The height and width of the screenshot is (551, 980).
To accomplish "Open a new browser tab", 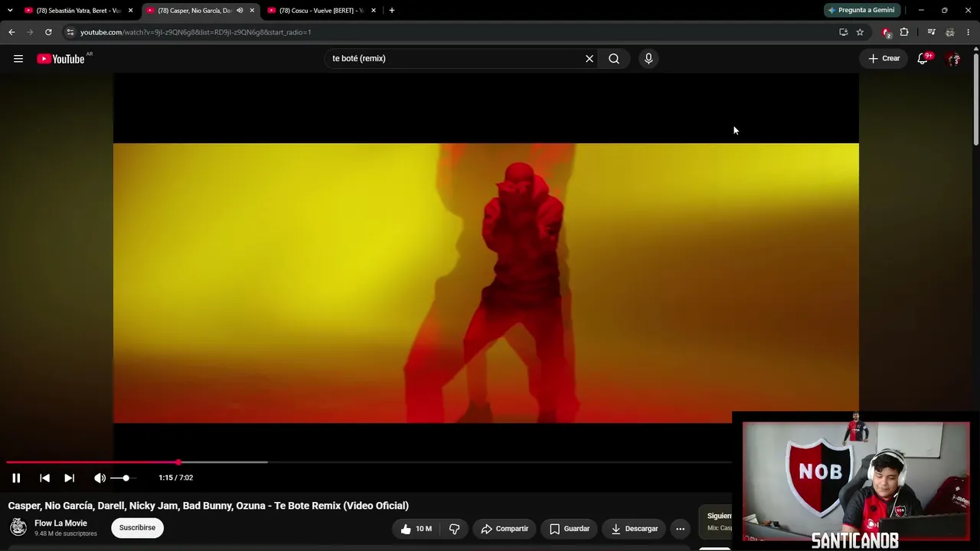I will pyautogui.click(x=392, y=11).
